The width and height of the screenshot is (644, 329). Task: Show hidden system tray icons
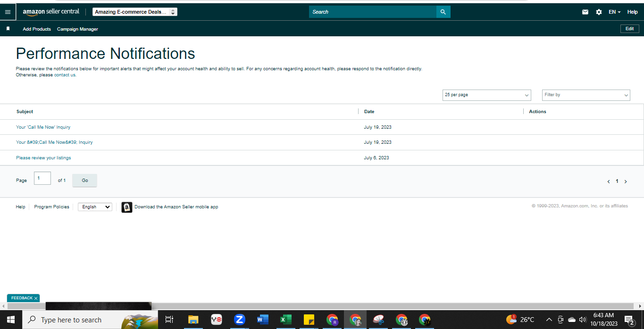click(549, 320)
